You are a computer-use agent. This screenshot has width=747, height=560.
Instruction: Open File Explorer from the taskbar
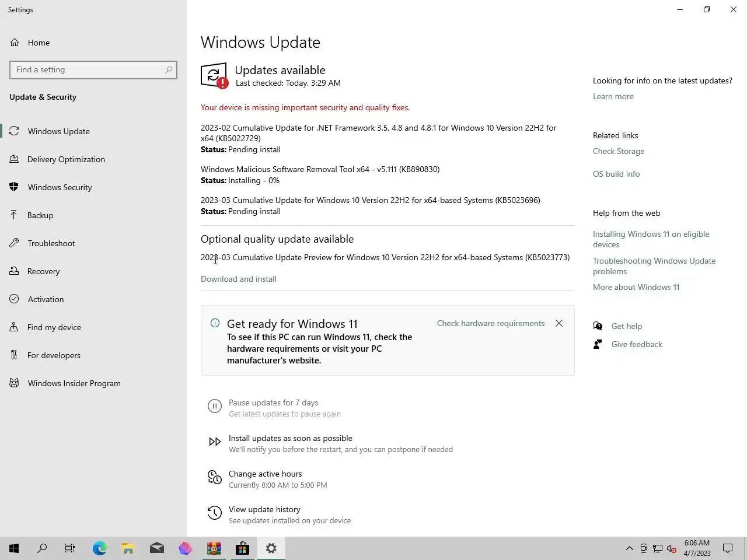[128, 548]
